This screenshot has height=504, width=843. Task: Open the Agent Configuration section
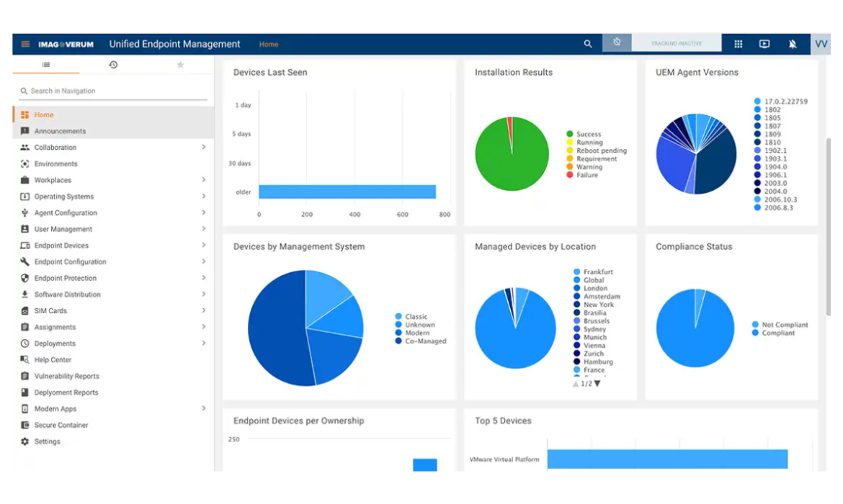click(x=66, y=212)
